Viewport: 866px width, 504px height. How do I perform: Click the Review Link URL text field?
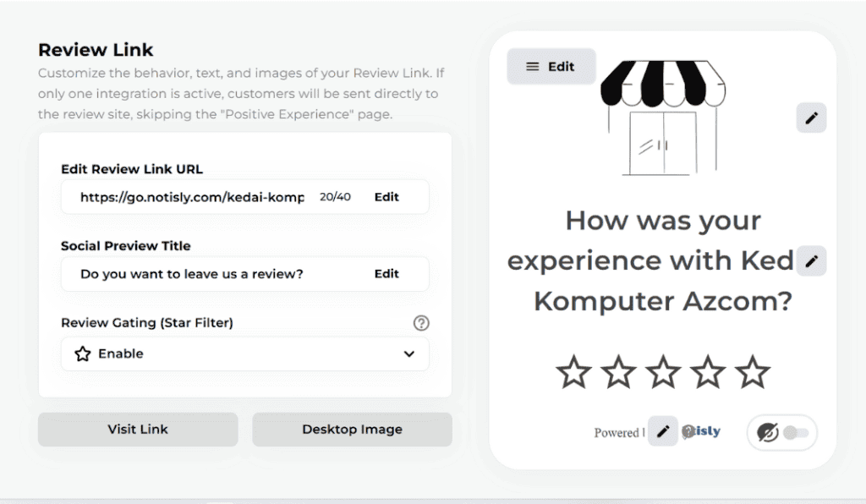(191, 197)
